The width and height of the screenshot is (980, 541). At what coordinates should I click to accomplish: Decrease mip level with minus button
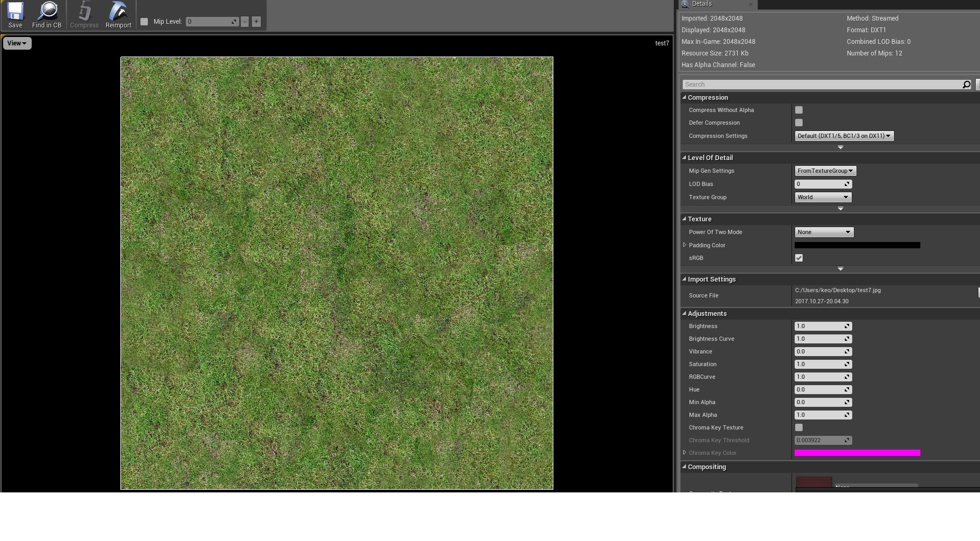coord(244,22)
